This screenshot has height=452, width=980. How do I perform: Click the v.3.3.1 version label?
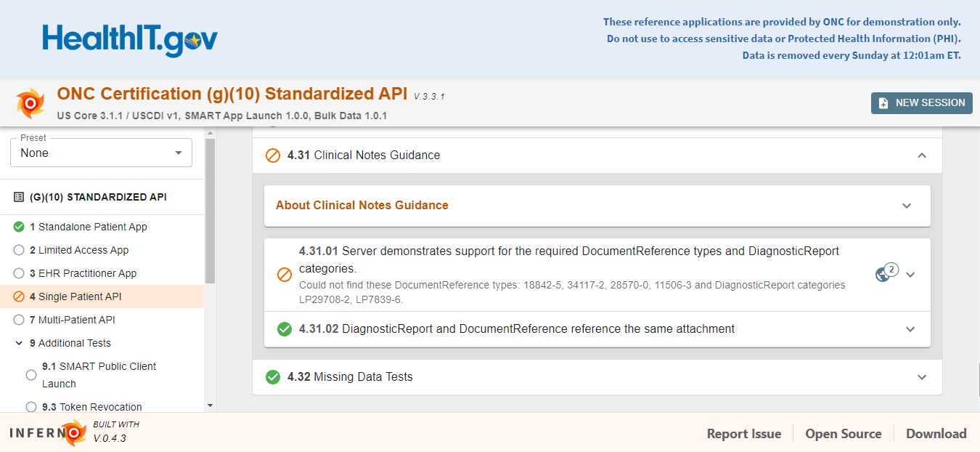[429, 96]
